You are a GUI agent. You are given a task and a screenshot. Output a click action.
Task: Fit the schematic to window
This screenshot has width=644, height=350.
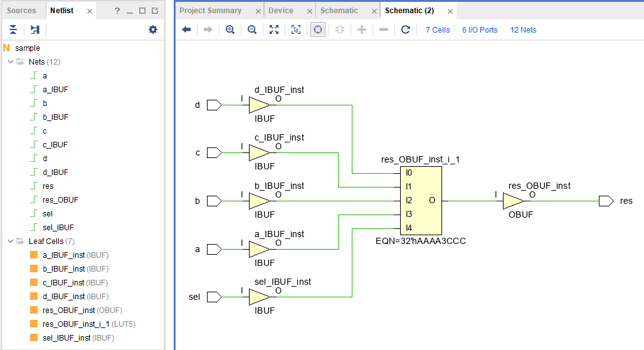[x=274, y=29]
